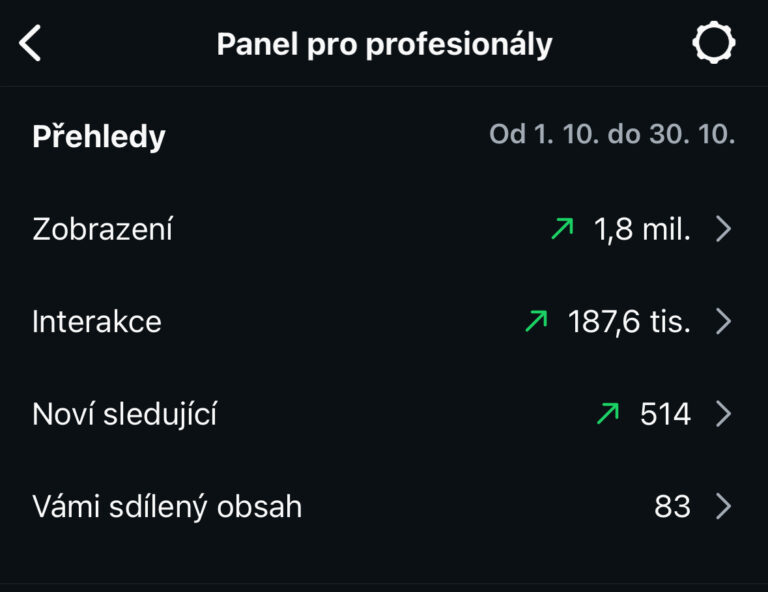This screenshot has height=592, width=768.
Task: Click the green trend arrow beside Zobrazení
Action: [563, 230]
